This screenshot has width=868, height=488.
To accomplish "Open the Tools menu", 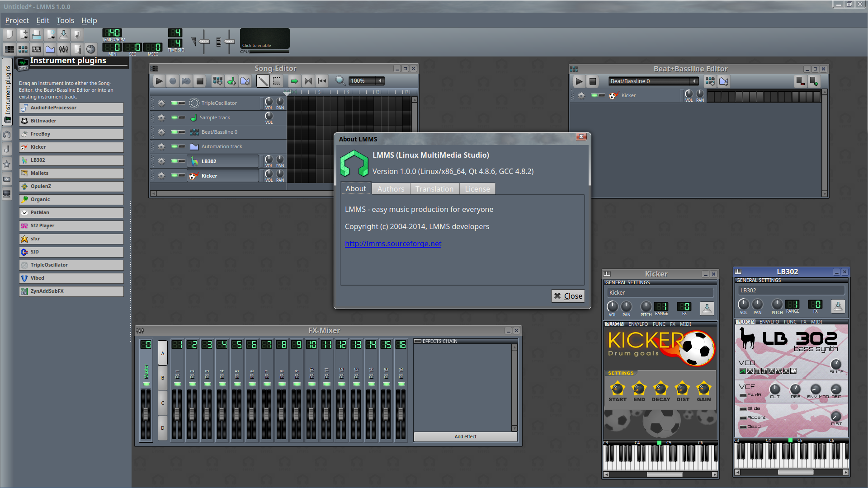I will (65, 20).
